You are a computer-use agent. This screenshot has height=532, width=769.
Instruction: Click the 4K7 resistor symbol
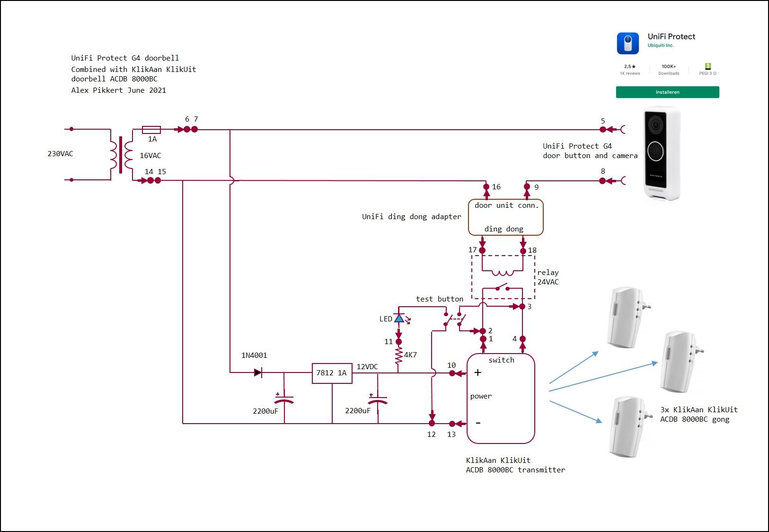pos(398,355)
